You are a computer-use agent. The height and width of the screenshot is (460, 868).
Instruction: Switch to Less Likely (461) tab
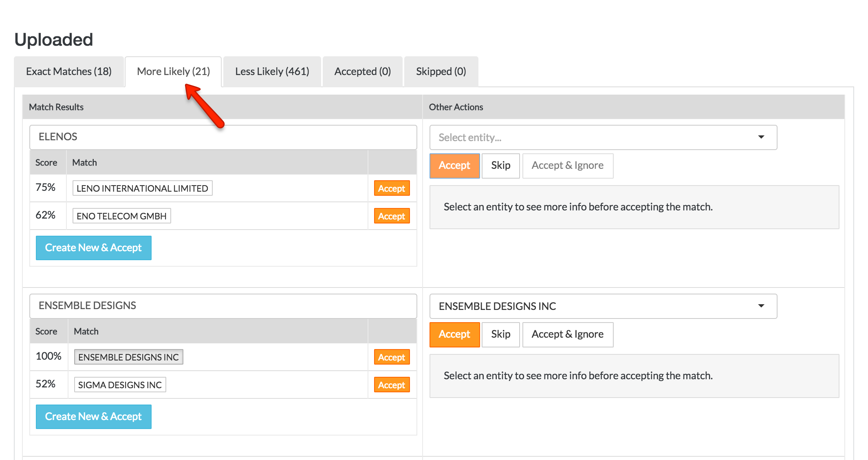point(272,72)
